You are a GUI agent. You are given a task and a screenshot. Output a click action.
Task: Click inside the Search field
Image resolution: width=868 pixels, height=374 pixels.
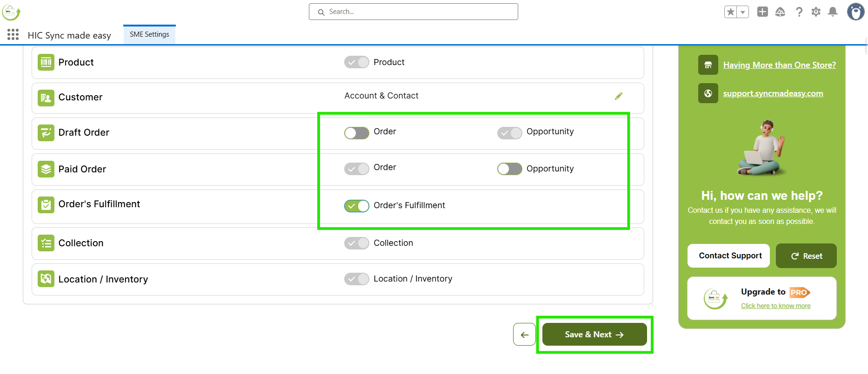tap(413, 12)
